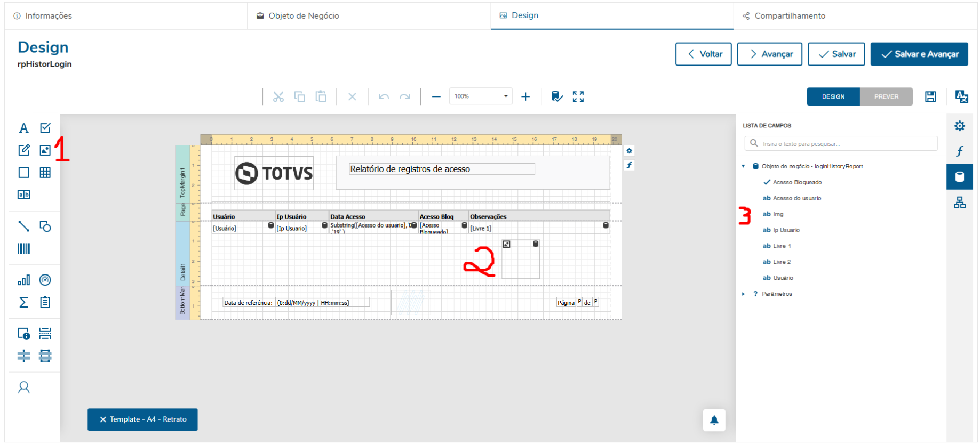Zoom out with the minus button
The width and height of the screenshot is (980, 445).
(x=436, y=96)
